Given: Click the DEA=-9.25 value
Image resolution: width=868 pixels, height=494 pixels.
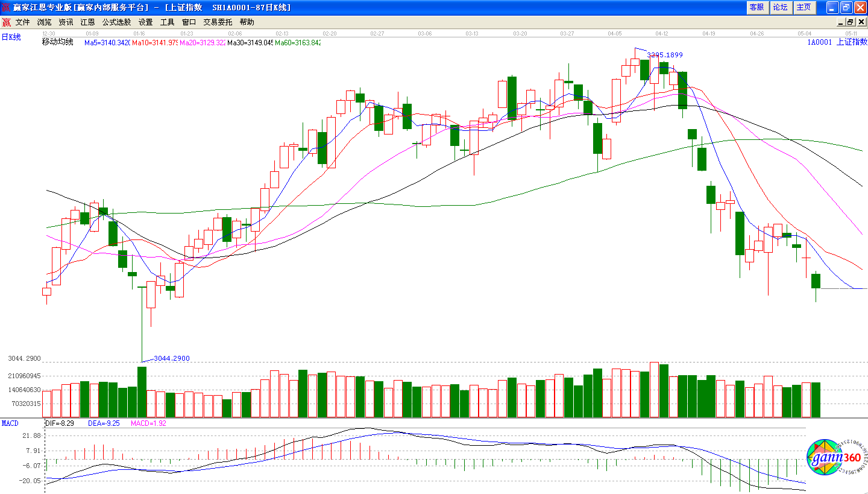Looking at the screenshot, I should [x=105, y=423].
